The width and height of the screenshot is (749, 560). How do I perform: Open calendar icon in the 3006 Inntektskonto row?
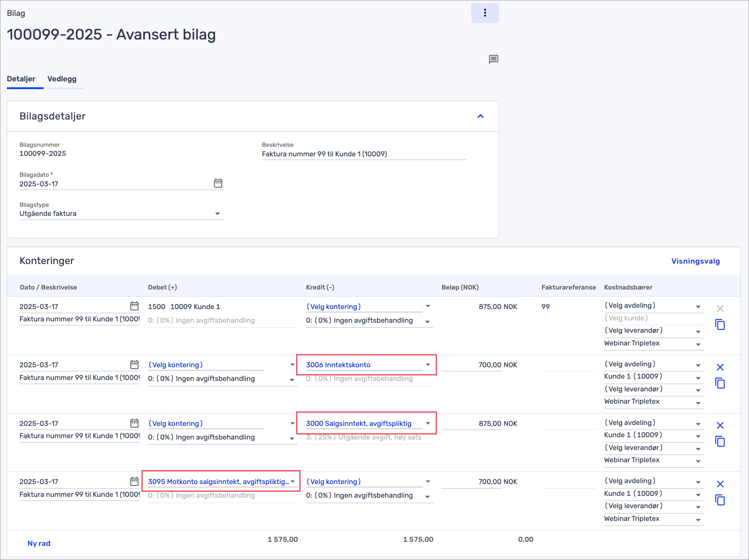click(134, 365)
